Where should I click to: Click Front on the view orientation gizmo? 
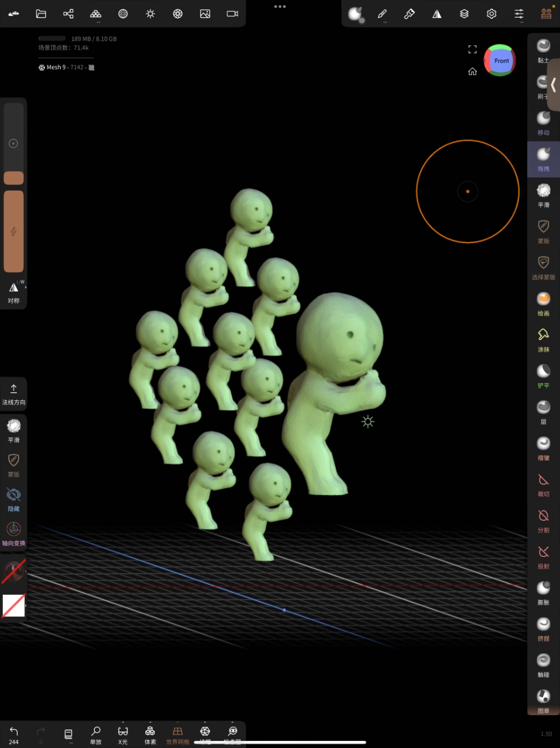click(500, 60)
